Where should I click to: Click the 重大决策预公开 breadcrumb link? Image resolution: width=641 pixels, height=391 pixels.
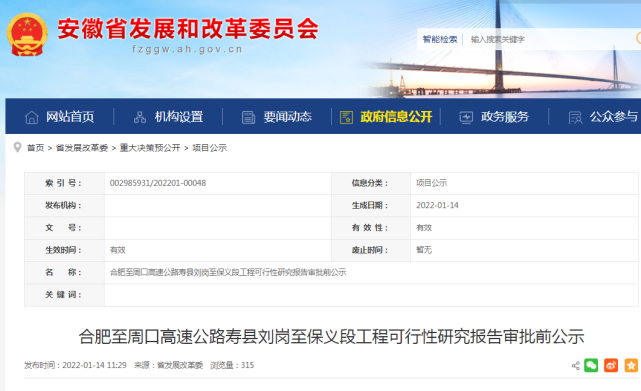tap(150, 148)
